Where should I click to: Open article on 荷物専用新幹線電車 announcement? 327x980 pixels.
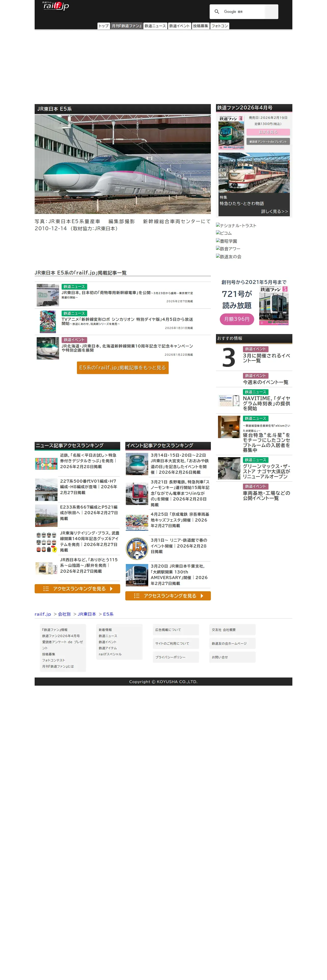pos(127,295)
